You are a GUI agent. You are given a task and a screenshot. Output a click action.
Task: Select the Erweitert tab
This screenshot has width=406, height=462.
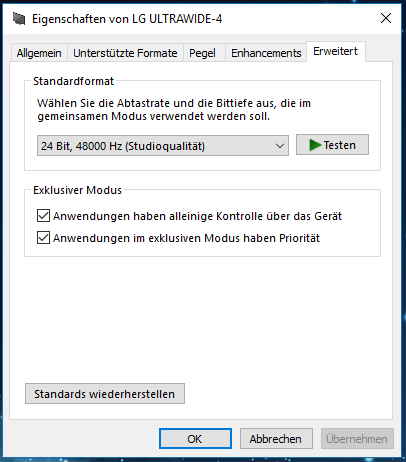coord(336,51)
